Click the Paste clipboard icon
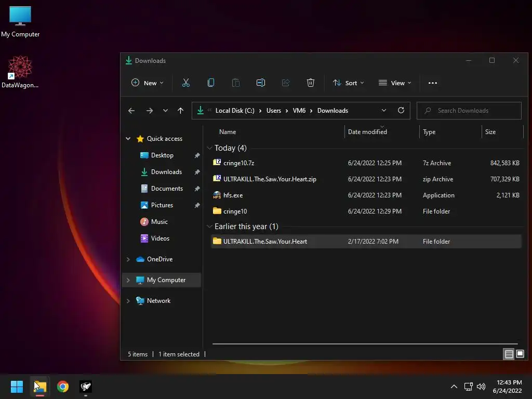This screenshot has width=532, height=399. (x=236, y=83)
